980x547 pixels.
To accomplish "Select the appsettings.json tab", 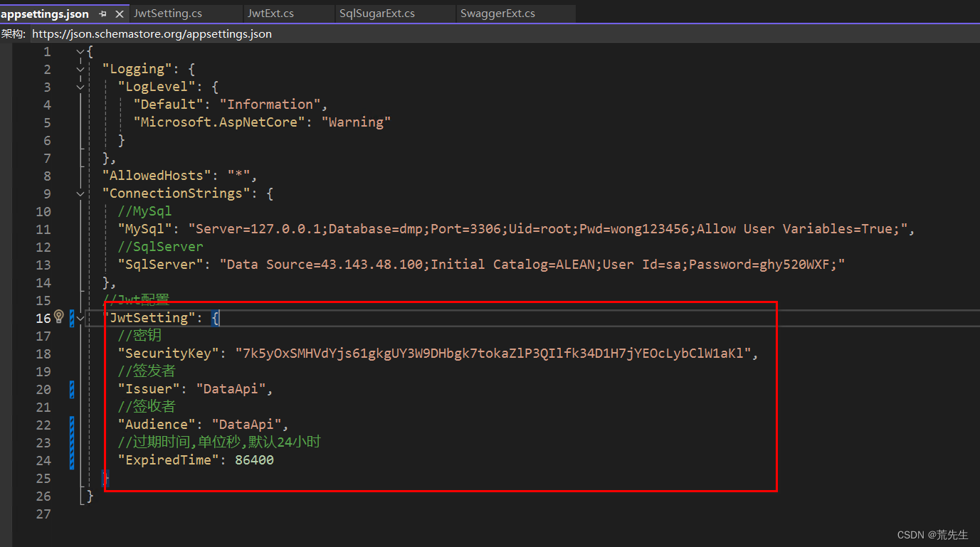I will (45, 14).
